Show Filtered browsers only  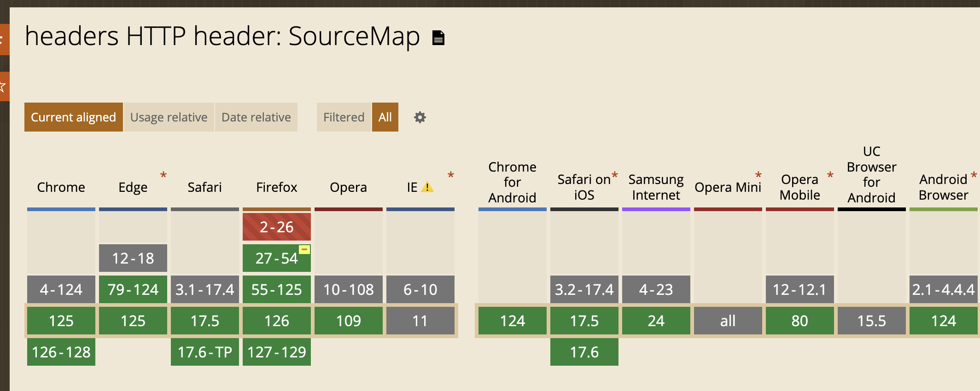(x=344, y=117)
